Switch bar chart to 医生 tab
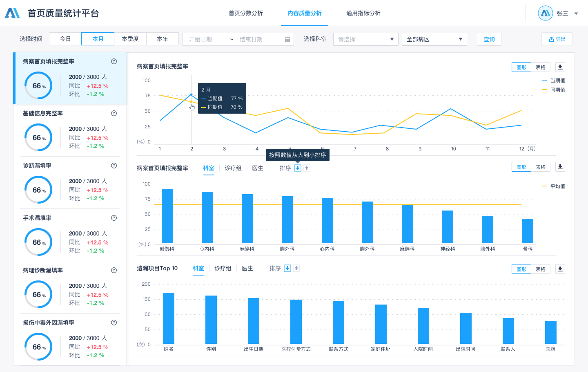This screenshot has width=588, height=372. [x=258, y=168]
